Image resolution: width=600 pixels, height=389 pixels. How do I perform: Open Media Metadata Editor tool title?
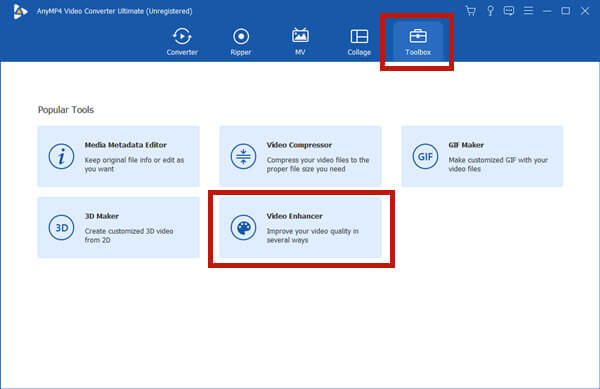(126, 145)
